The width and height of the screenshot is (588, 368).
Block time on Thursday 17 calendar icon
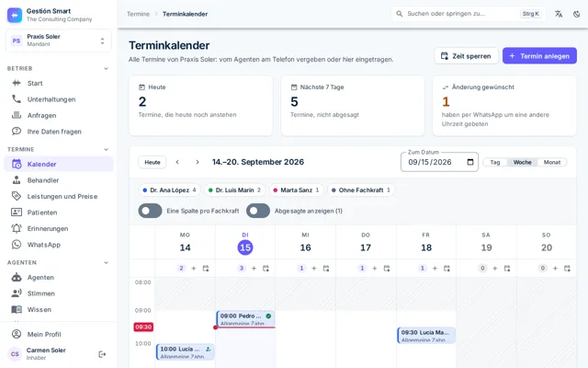coord(387,268)
